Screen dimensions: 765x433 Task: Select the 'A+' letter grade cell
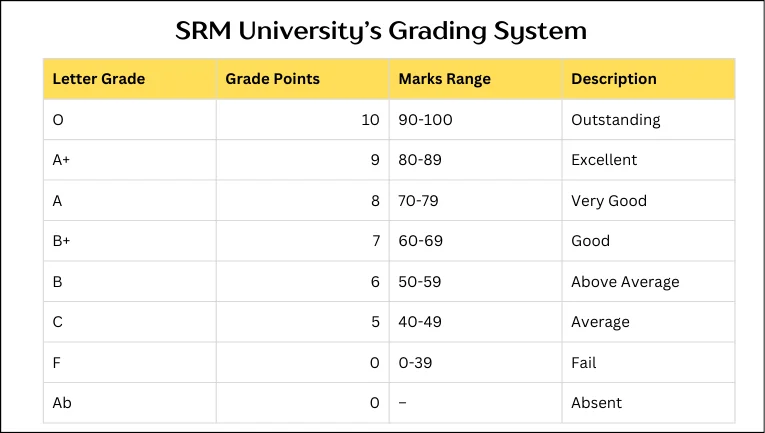(x=64, y=160)
